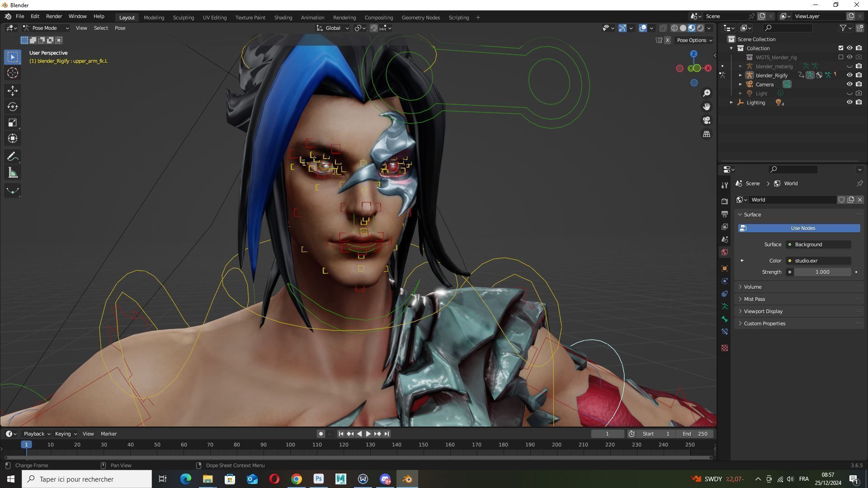Select the Breakdowner pose tool

(x=13, y=191)
